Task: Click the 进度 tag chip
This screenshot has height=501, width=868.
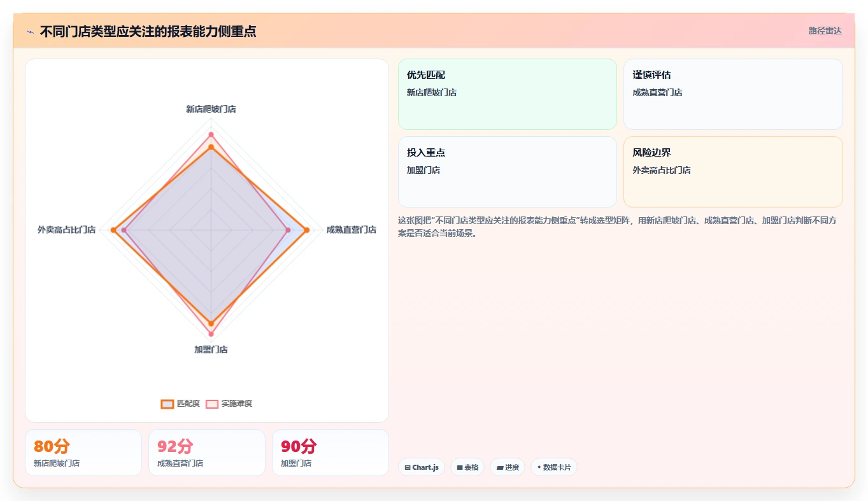Action: point(508,467)
